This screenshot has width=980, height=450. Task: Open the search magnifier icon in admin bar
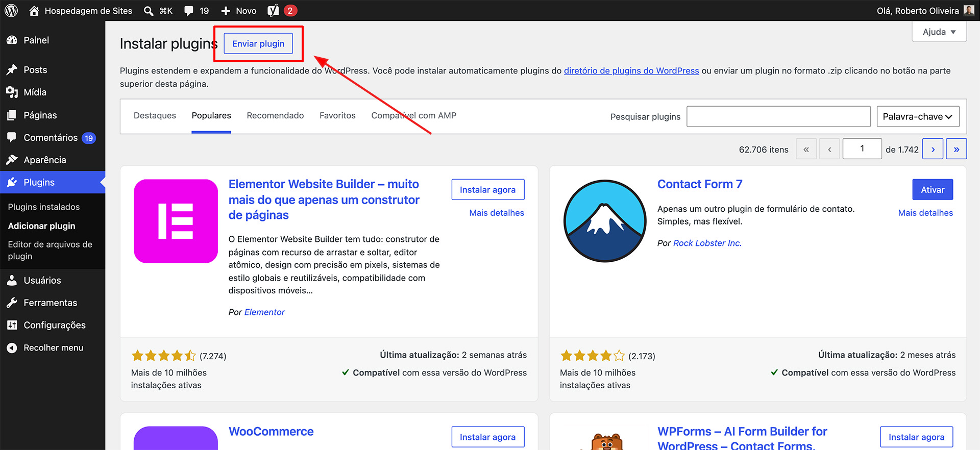[149, 11]
